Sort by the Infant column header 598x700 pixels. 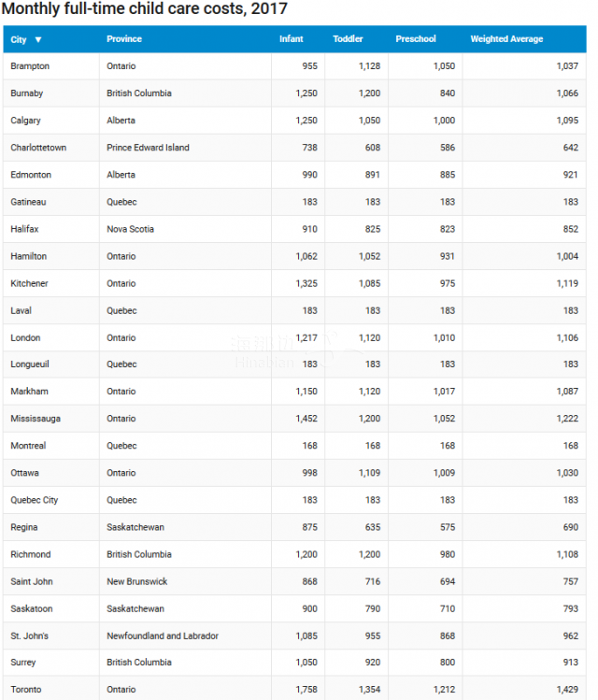(x=291, y=39)
